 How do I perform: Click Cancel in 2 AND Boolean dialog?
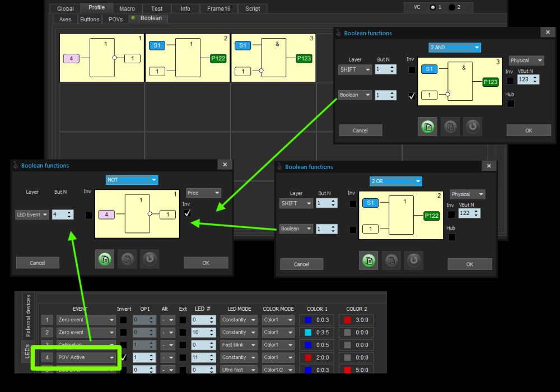pyautogui.click(x=360, y=130)
